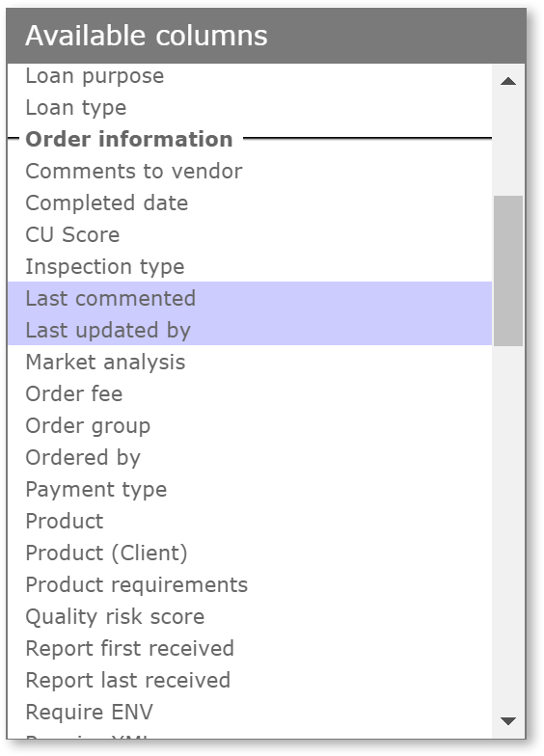Click the vertical scrollbar thumb
This screenshot has width=544, height=756.
tap(507, 270)
